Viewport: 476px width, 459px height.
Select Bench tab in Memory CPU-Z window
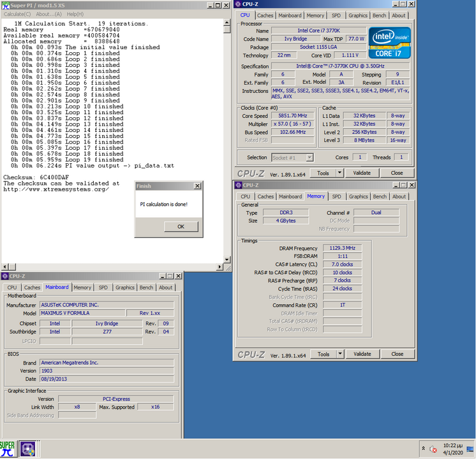click(380, 196)
